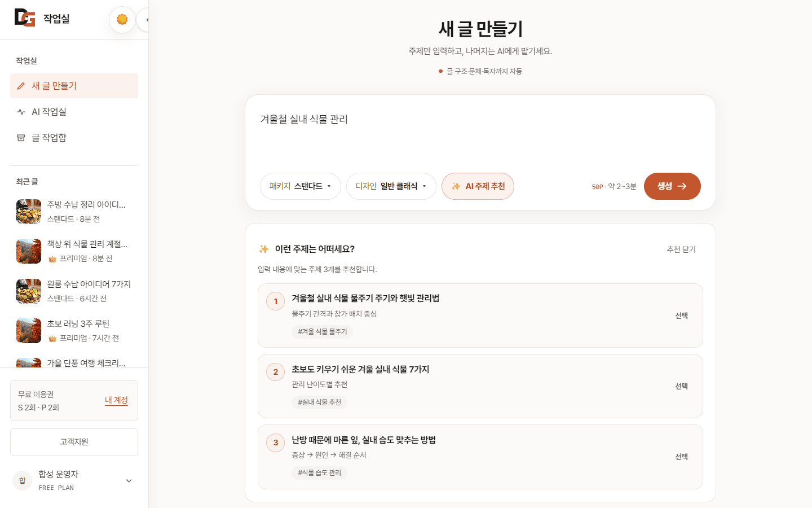Click the #식물 습도 관리 tag
Image resolution: width=812 pixels, height=508 pixels.
click(319, 473)
